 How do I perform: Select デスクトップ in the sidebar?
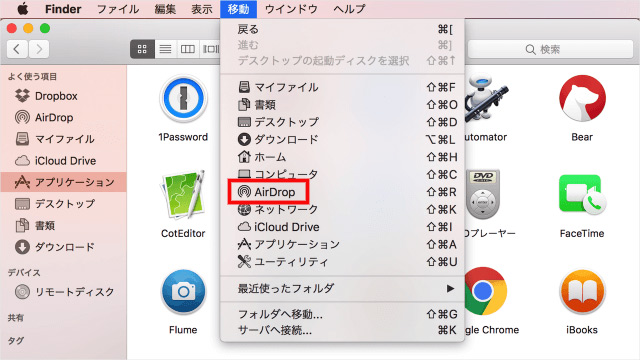click(63, 204)
